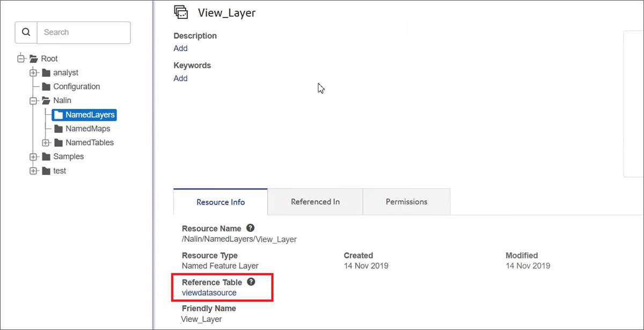Expand the analyst folder node
Image resolution: width=644 pixels, height=330 pixels.
33,72
